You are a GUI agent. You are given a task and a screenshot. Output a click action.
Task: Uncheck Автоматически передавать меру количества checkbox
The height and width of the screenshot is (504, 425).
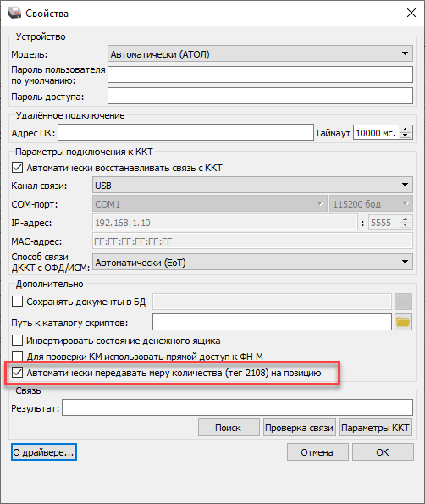tap(17, 372)
